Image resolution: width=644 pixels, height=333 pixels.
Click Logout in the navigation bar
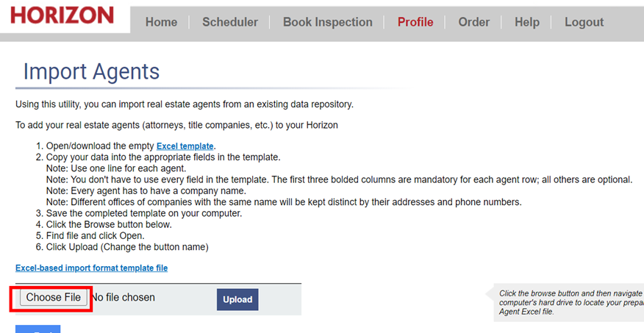[584, 22]
